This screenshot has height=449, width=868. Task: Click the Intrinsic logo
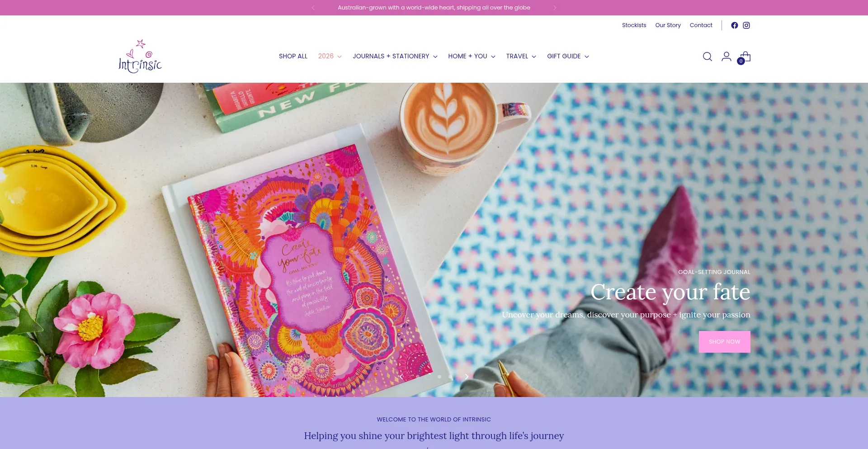pos(140,56)
